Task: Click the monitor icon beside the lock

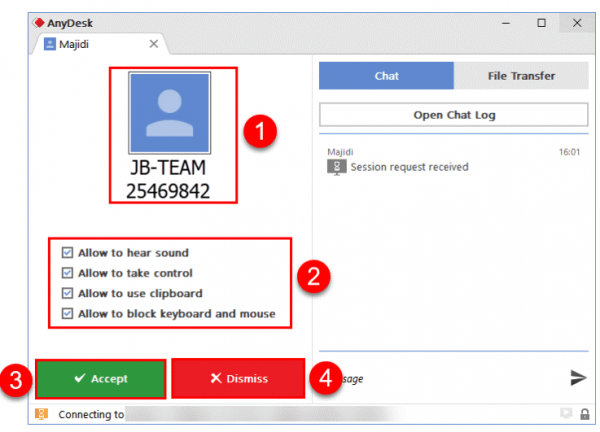Action: [x=566, y=413]
